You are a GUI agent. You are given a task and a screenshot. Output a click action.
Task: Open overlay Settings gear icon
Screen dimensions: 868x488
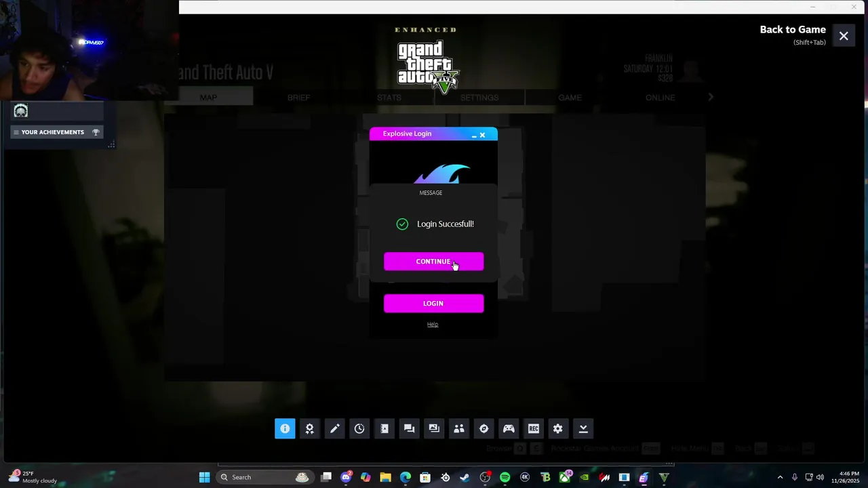(x=558, y=428)
